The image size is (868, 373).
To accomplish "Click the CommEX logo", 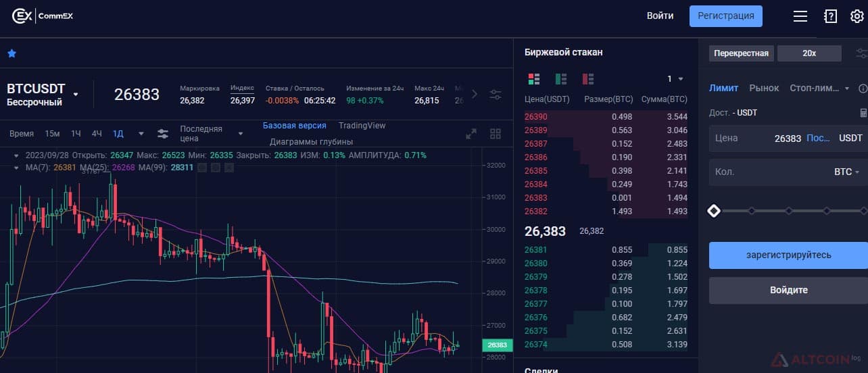I will pos(43,16).
